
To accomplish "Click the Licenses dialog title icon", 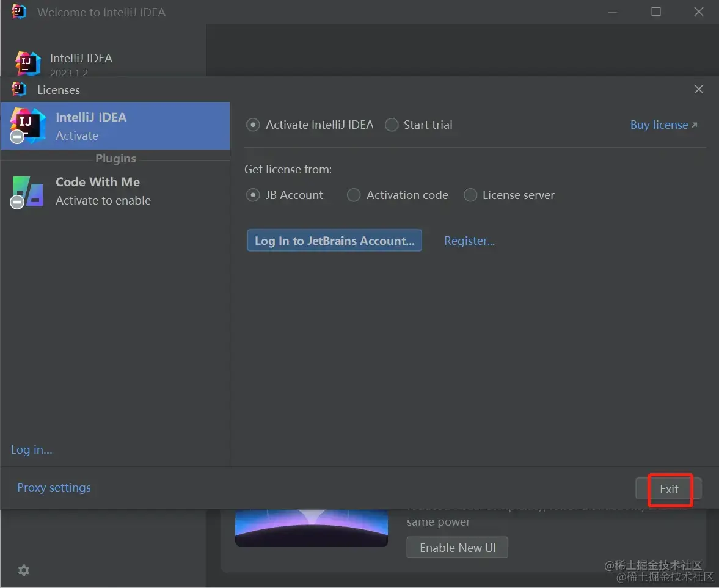I will [19, 89].
